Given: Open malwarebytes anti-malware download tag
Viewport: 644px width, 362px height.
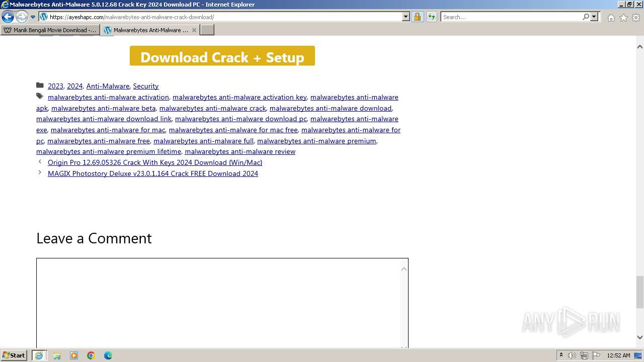Looking at the screenshot, I should [x=331, y=108].
